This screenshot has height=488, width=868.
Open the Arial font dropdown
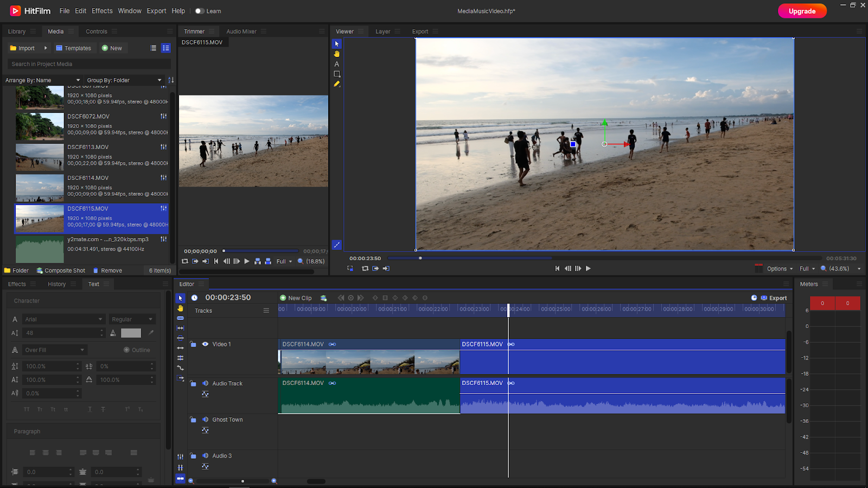coord(63,319)
